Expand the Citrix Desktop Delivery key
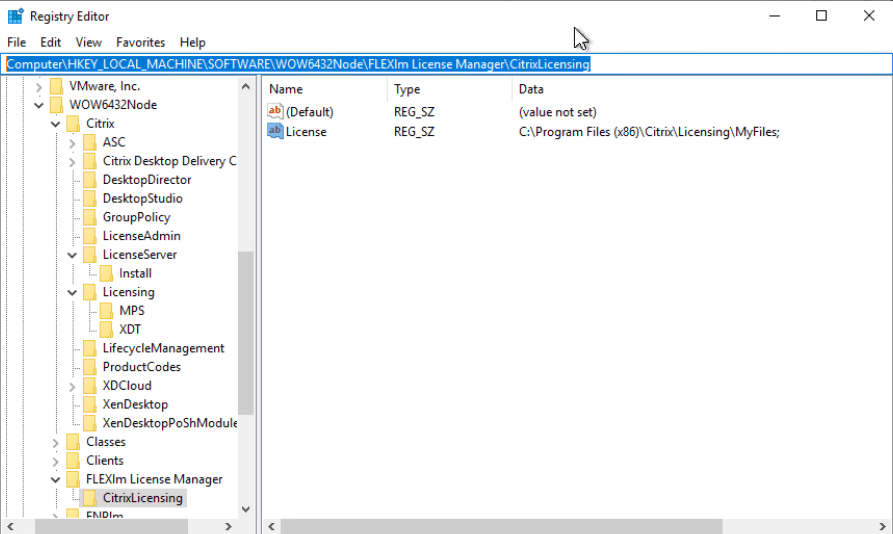The height and width of the screenshot is (534, 893). [x=72, y=162]
